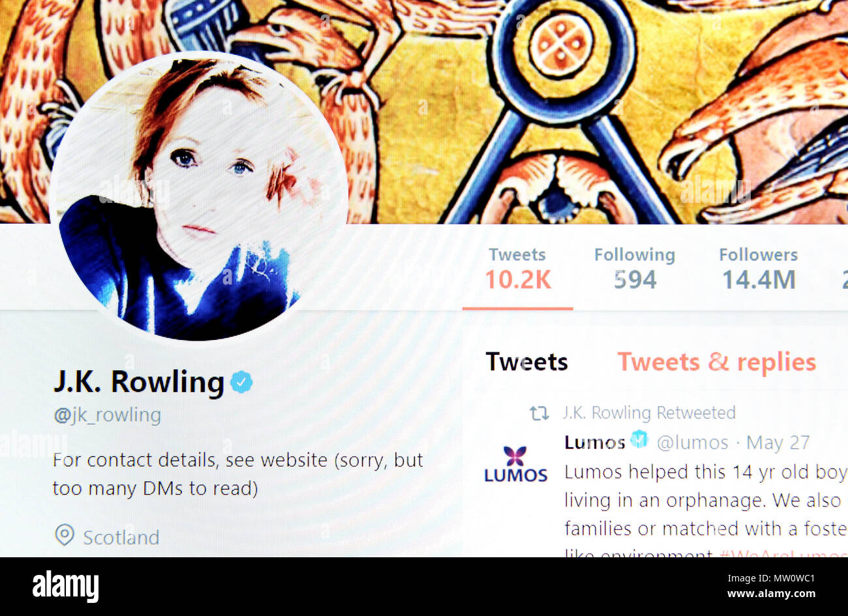848x616 pixels.
Task: Click the retweet arrows icon above Lumos tweet
Action: tap(539, 413)
